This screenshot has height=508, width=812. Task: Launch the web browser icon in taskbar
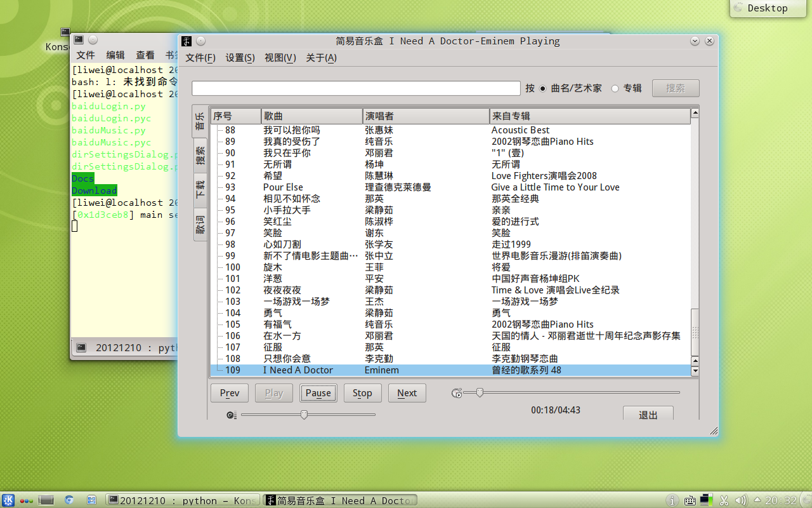69,500
